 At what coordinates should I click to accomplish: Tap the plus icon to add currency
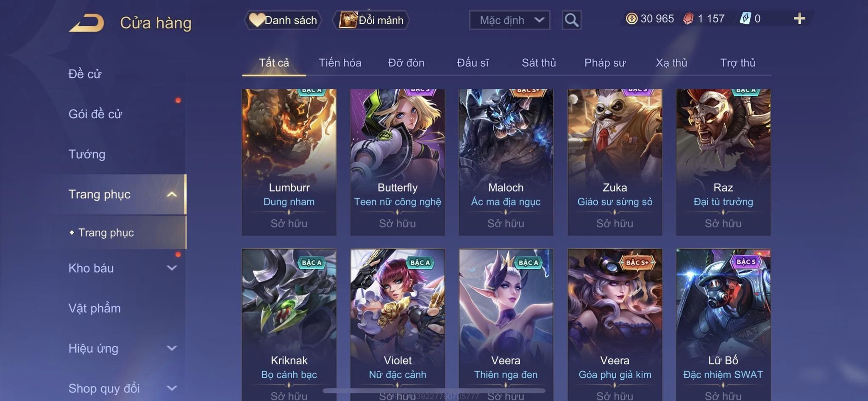click(799, 18)
